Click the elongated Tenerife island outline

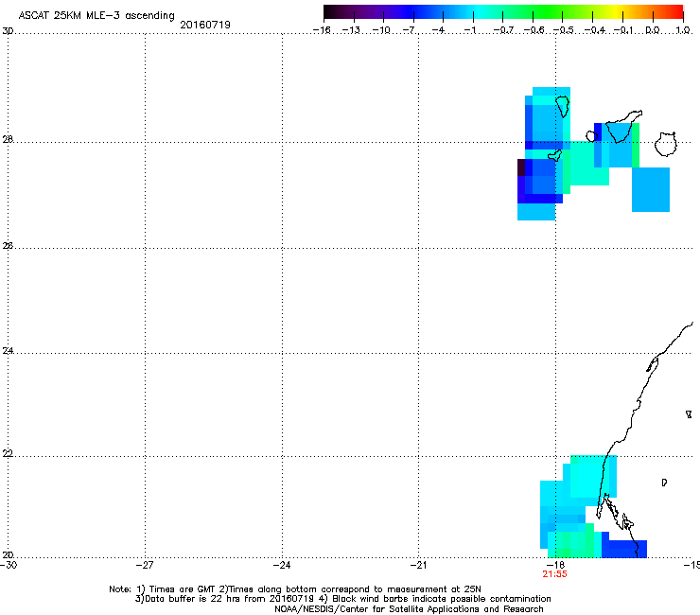click(x=623, y=127)
